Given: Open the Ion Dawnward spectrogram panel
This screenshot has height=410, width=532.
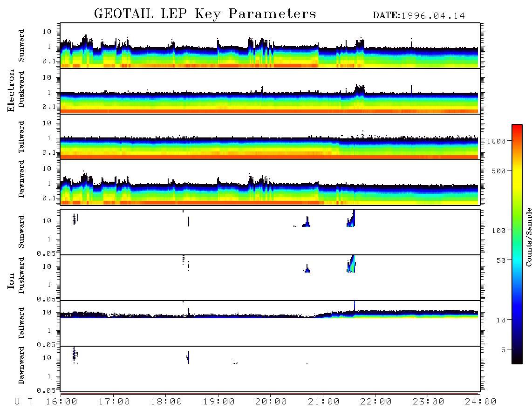Looking at the screenshot, I should 270,369.
